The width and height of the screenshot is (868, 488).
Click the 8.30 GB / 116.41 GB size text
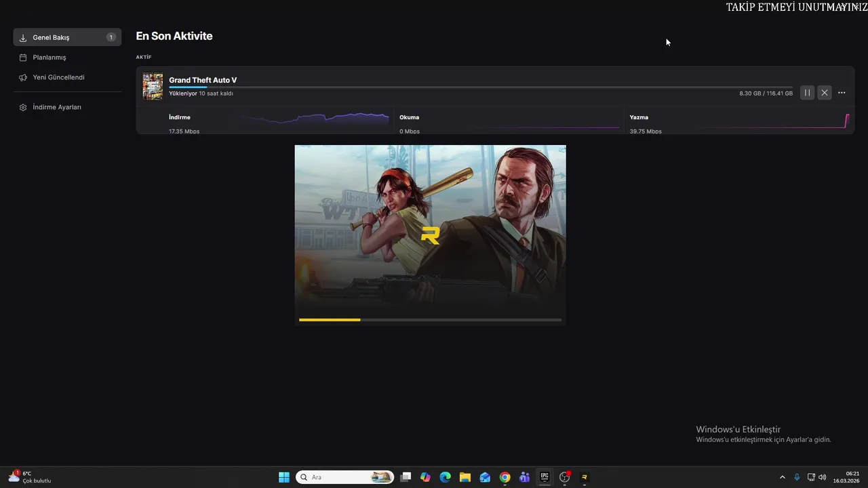point(766,94)
